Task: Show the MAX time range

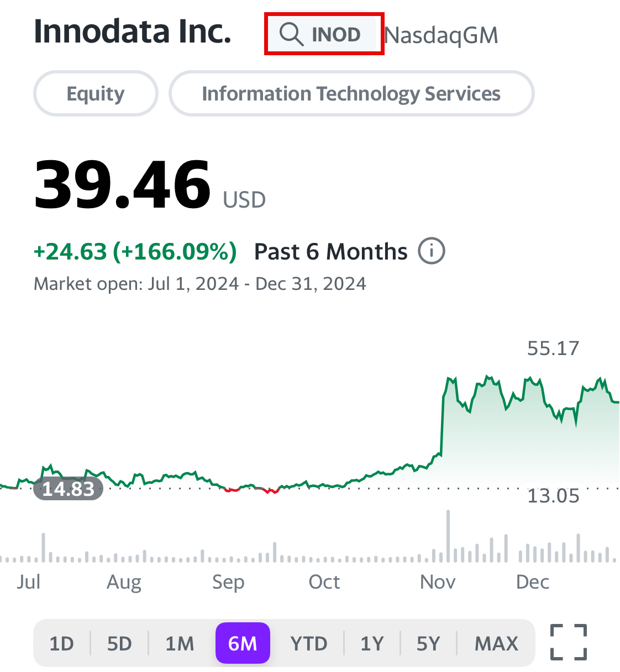Action: [x=496, y=643]
